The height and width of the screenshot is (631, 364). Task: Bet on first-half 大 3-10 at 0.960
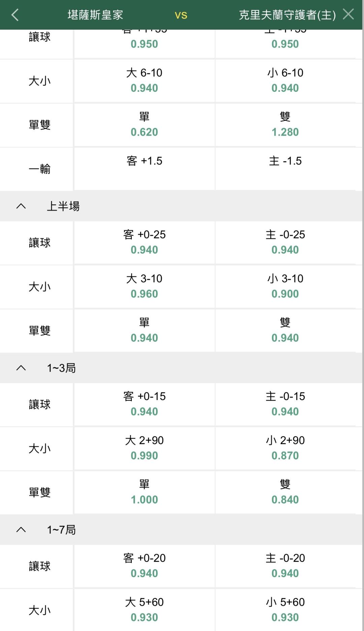(144, 286)
